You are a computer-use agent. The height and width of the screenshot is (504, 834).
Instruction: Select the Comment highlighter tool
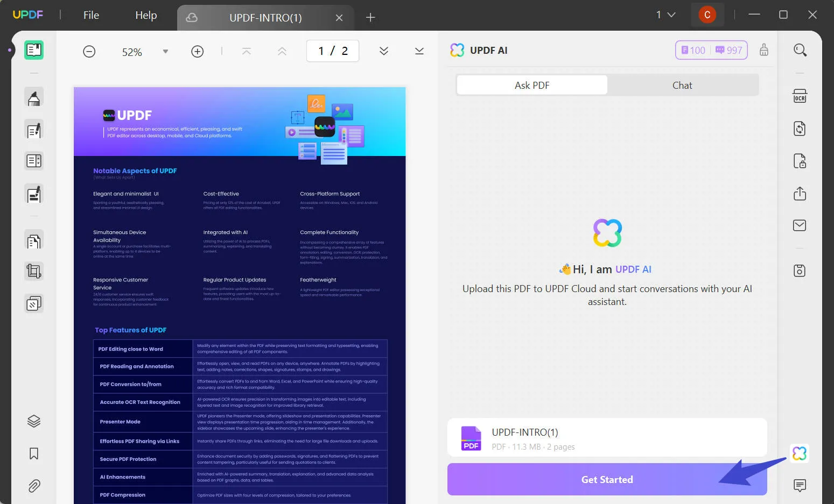[34, 98]
